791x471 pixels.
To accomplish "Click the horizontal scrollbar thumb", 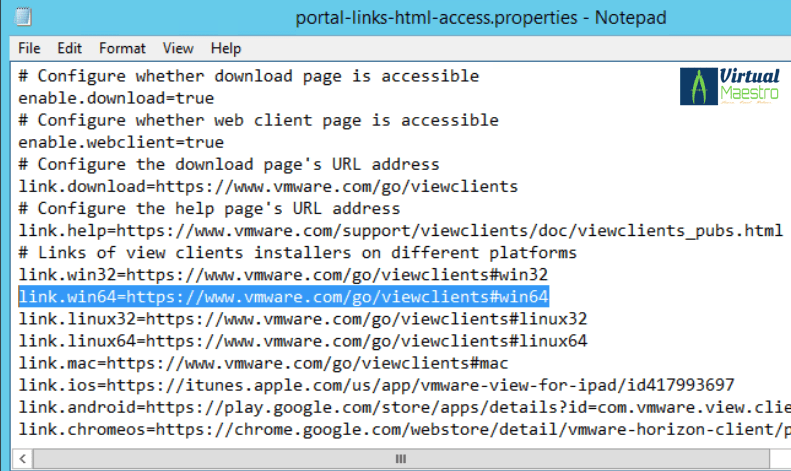I will tap(401, 459).
